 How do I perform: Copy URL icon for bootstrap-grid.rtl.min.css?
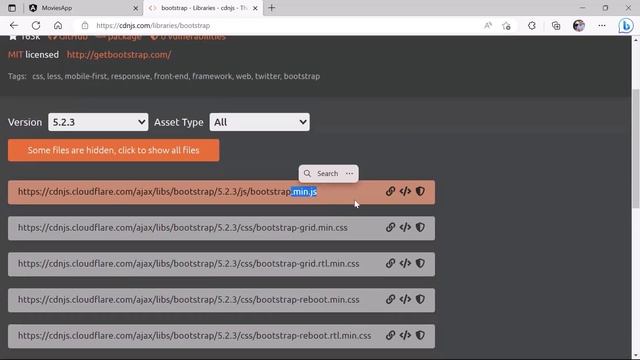[390, 263]
